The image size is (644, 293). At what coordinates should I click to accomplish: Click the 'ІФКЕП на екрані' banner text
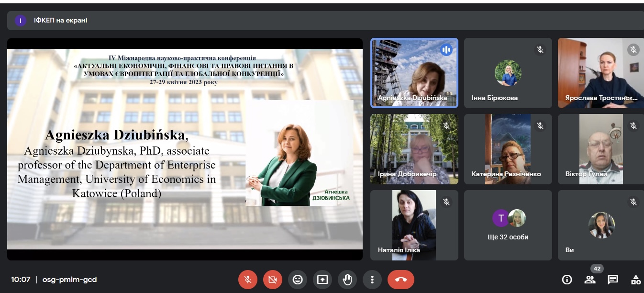[60, 21]
